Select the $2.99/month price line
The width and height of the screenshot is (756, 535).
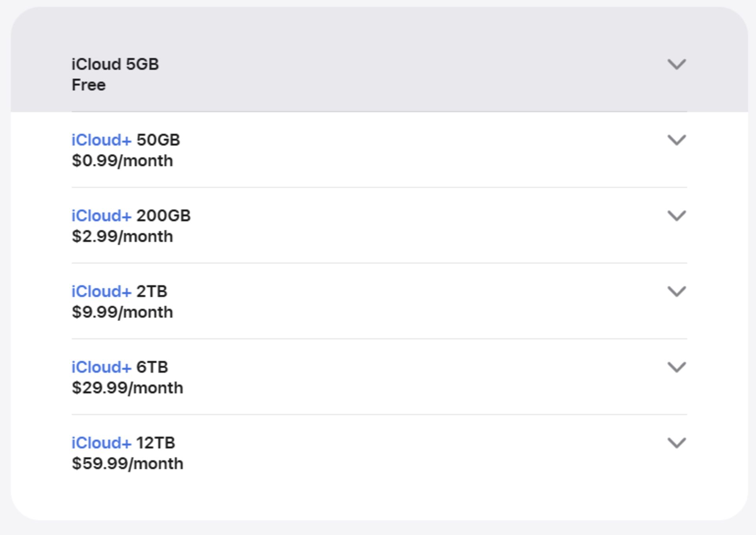click(x=122, y=236)
